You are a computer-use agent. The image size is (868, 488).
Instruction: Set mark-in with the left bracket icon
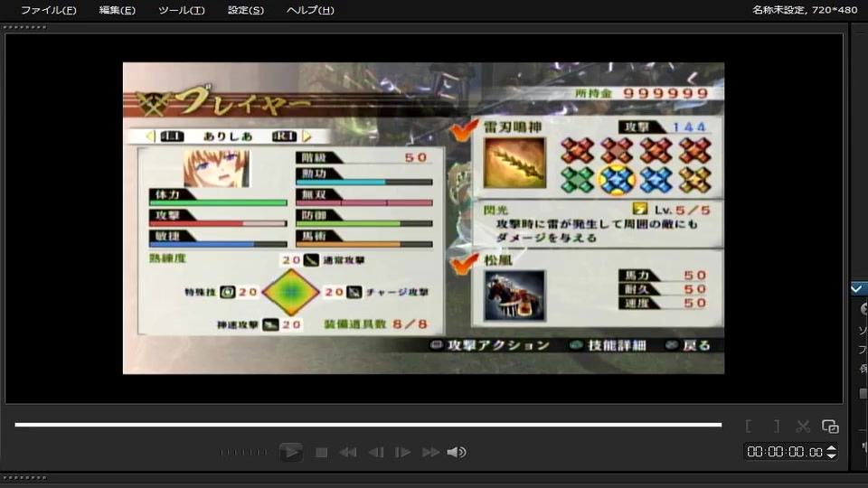coord(749,426)
